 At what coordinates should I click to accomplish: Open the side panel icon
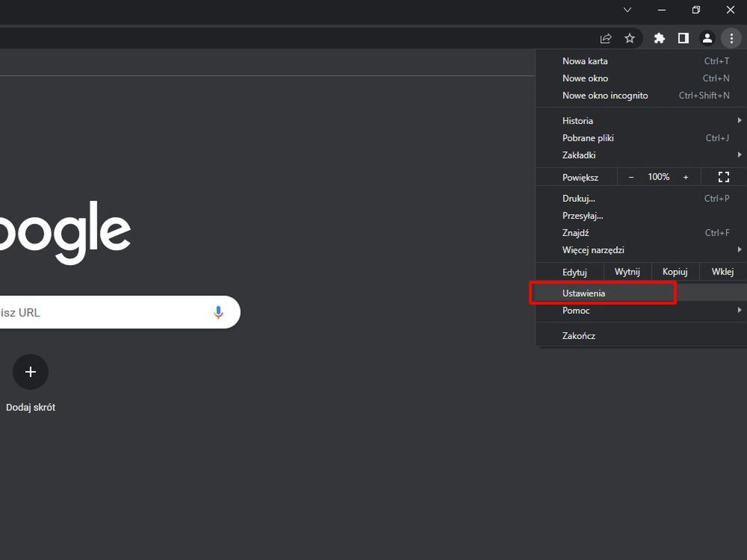click(x=683, y=38)
